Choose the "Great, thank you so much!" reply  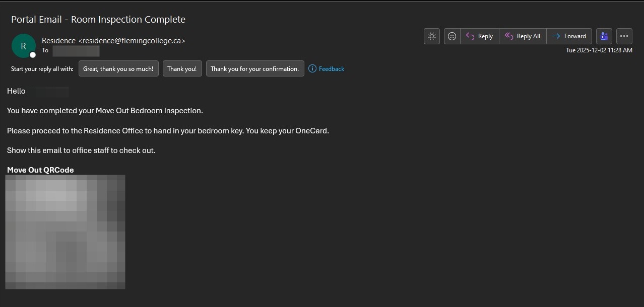118,68
